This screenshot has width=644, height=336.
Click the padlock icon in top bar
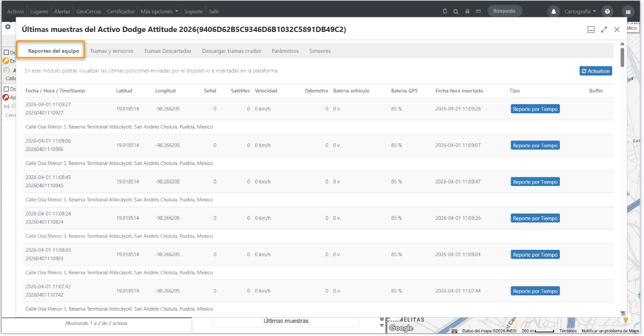pyautogui.click(x=467, y=12)
